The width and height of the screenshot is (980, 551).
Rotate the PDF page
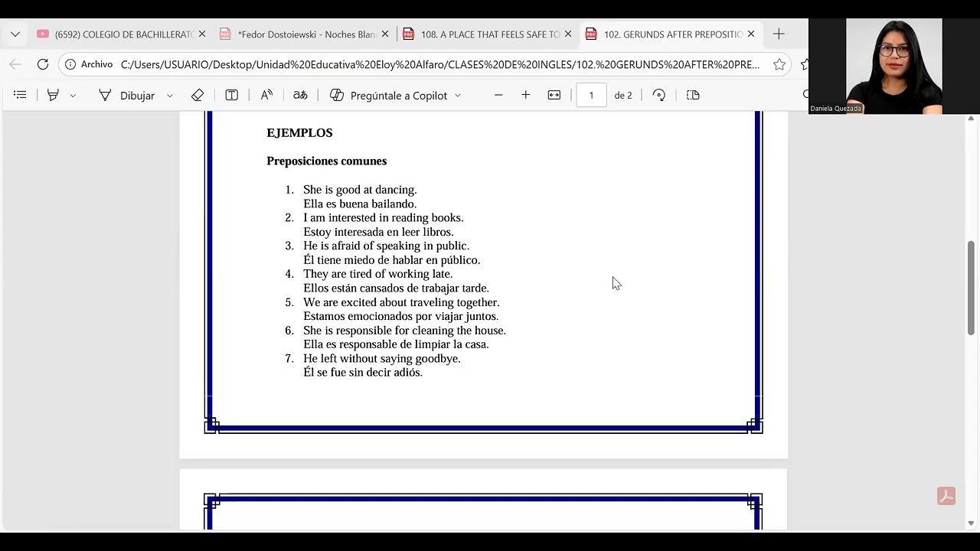coord(659,95)
